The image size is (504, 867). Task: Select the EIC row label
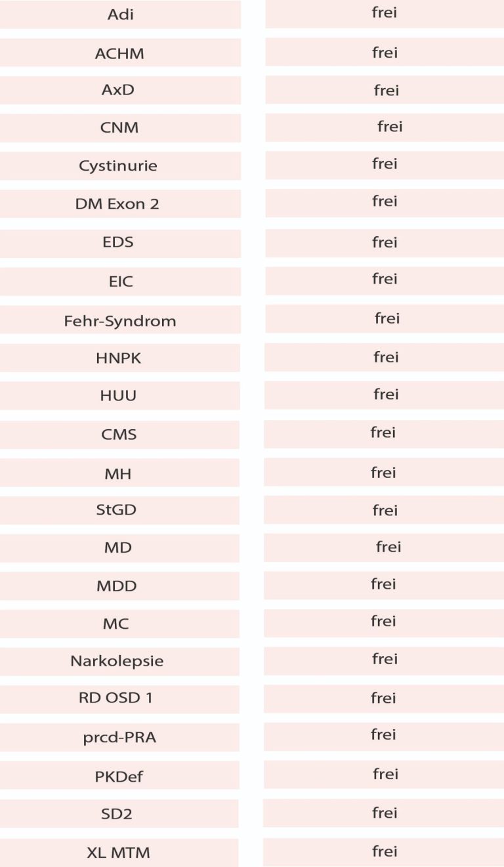pyautogui.click(x=121, y=282)
